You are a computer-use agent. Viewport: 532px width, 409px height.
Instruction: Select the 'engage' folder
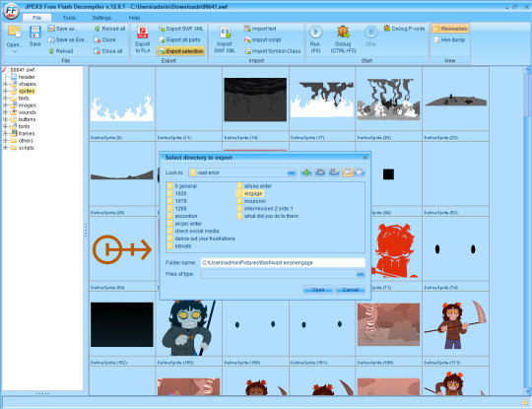(249, 193)
